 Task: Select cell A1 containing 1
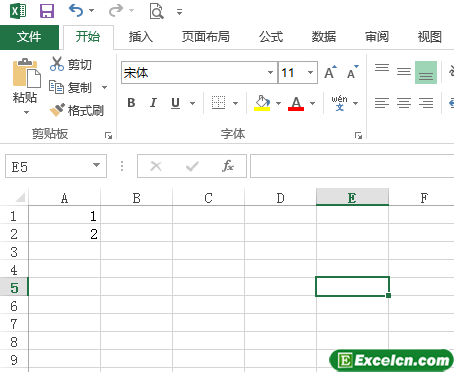pyautogui.click(x=64, y=216)
